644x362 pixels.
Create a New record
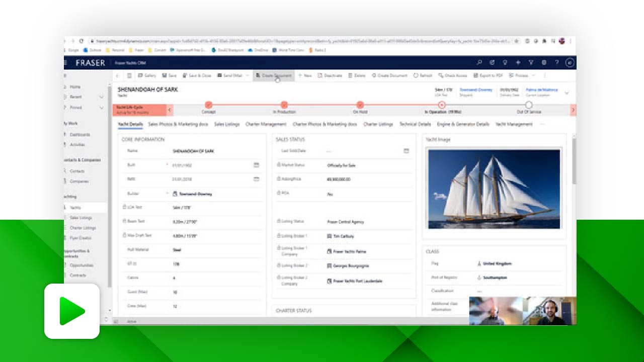(x=305, y=75)
